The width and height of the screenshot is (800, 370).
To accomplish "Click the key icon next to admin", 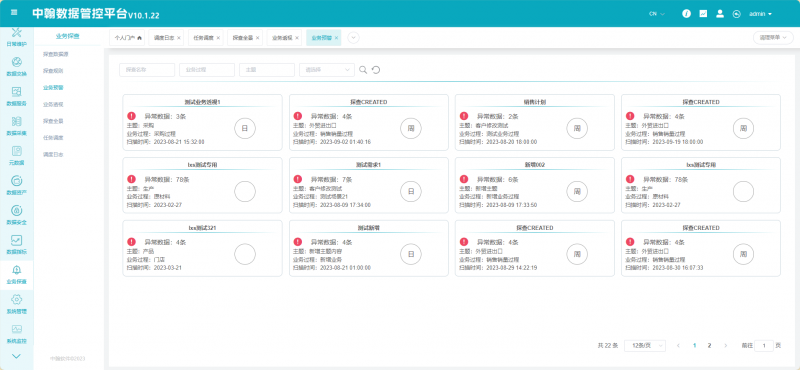I will point(736,14).
